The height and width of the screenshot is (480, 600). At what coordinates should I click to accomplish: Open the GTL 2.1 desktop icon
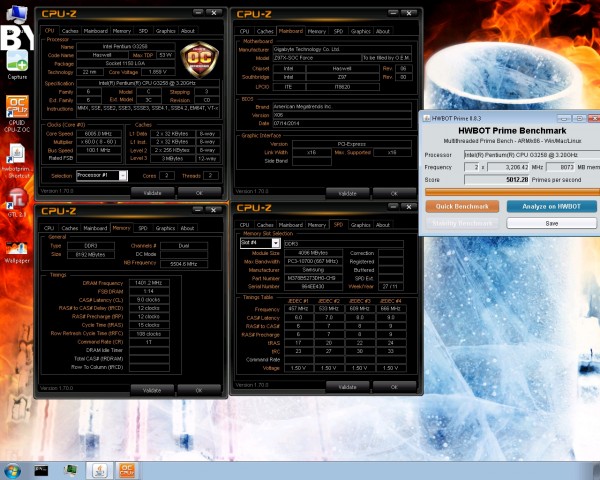17,203
